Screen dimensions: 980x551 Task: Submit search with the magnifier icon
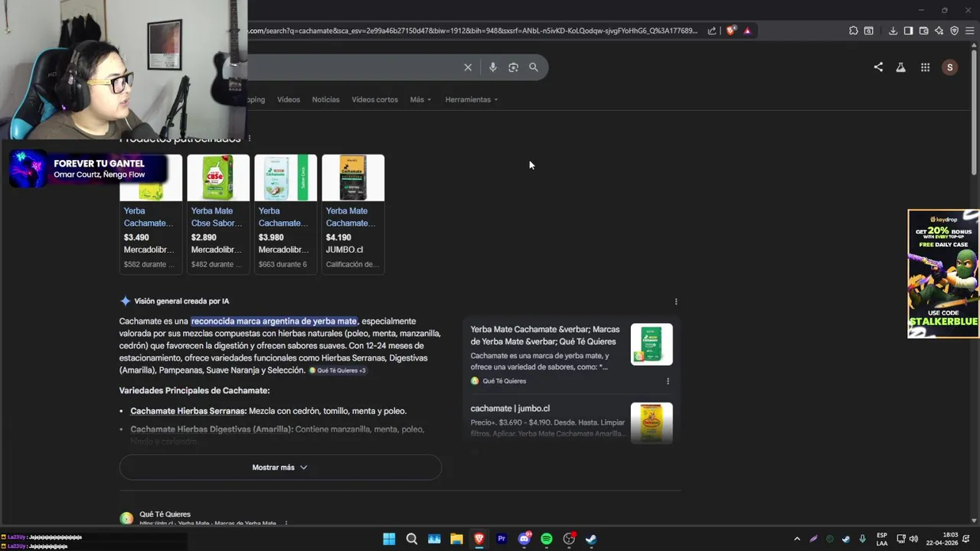tap(534, 67)
